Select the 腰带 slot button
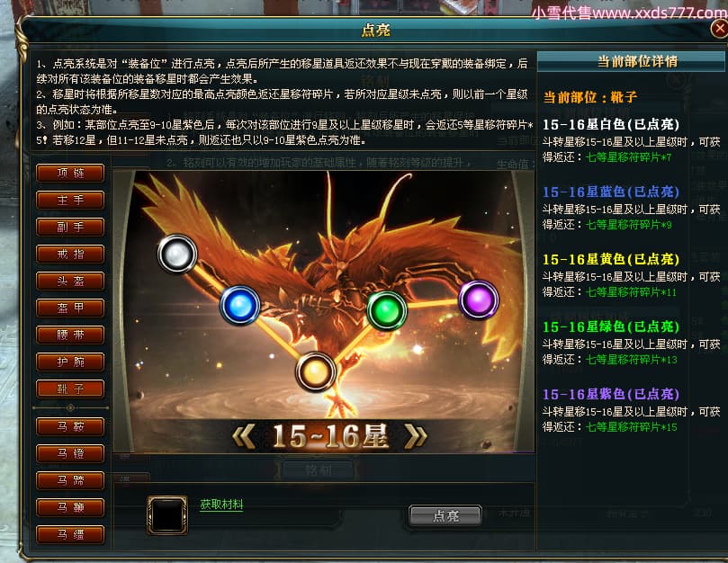Screen dimensions: 728x563 click(x=70, y=335)
